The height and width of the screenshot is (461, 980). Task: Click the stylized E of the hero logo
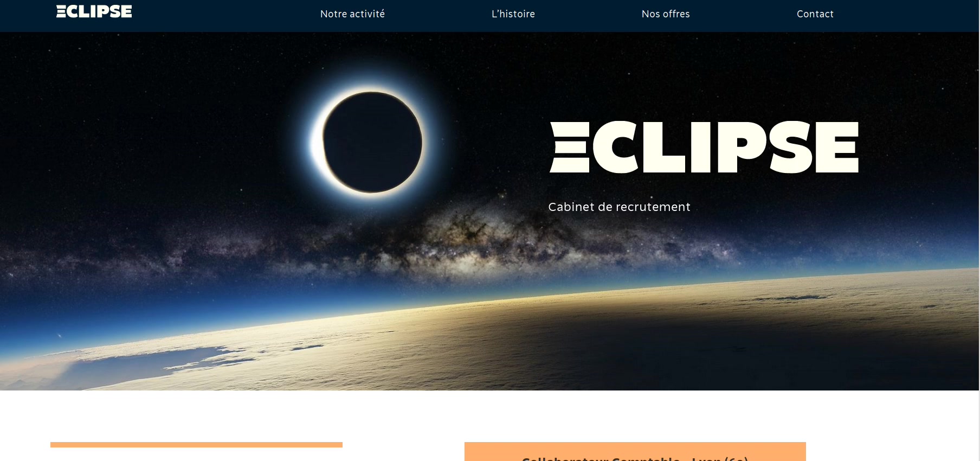coord(570,147)
